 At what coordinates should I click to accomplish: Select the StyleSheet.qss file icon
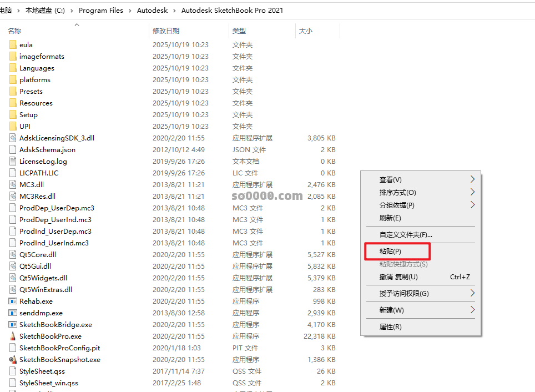[13, 371]
